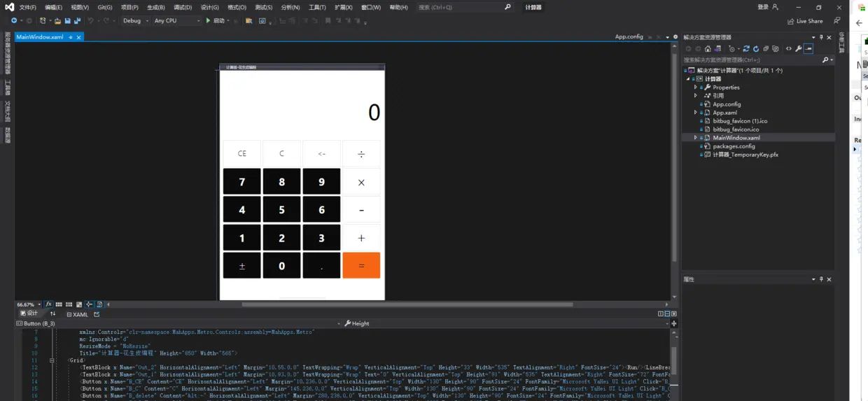Switch to the 设计 design view tab

point(29,314)
